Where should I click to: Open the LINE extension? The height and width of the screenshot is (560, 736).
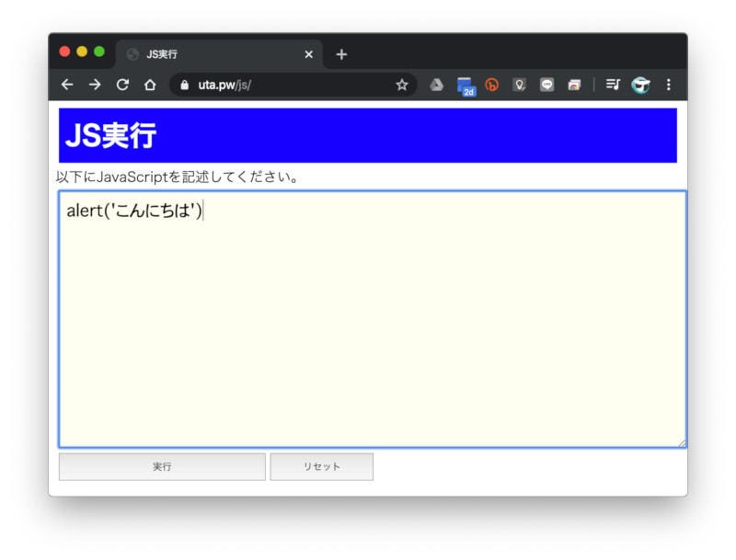pos(546,85)
